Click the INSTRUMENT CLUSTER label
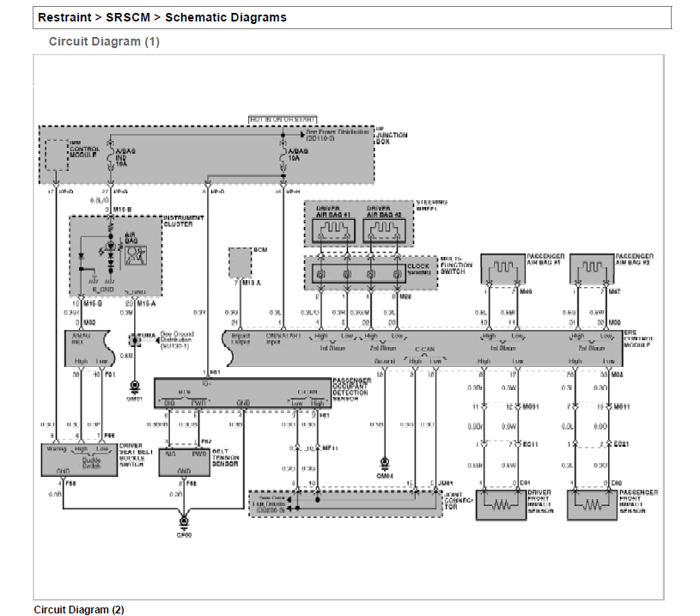This screenshot has height=616, width=700. [x=184, y=221]
